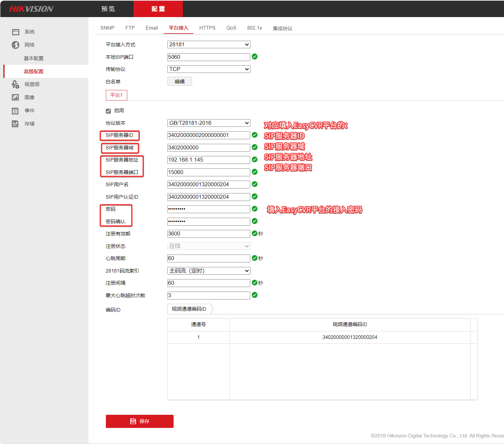The height and width of the screenshot is (444, 504).
Task: Open the 平台接入方式 dropdown showing 28181
Action: [x=209, y=45]
